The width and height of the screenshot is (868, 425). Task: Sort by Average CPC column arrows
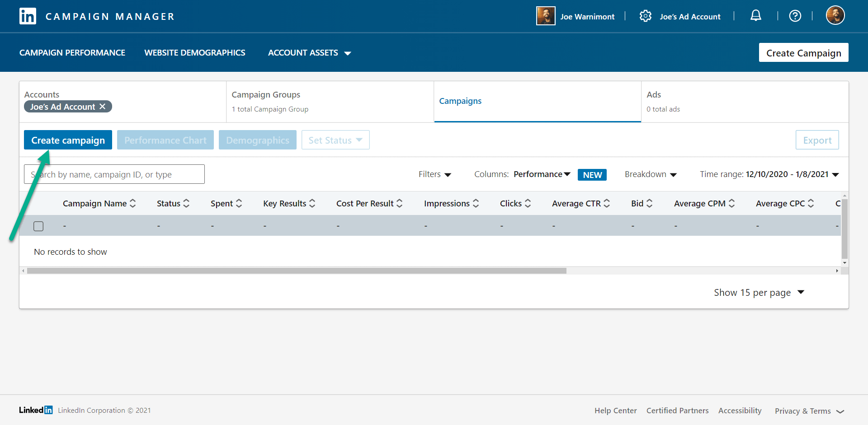pyautogui.click(x=811, y=203)
